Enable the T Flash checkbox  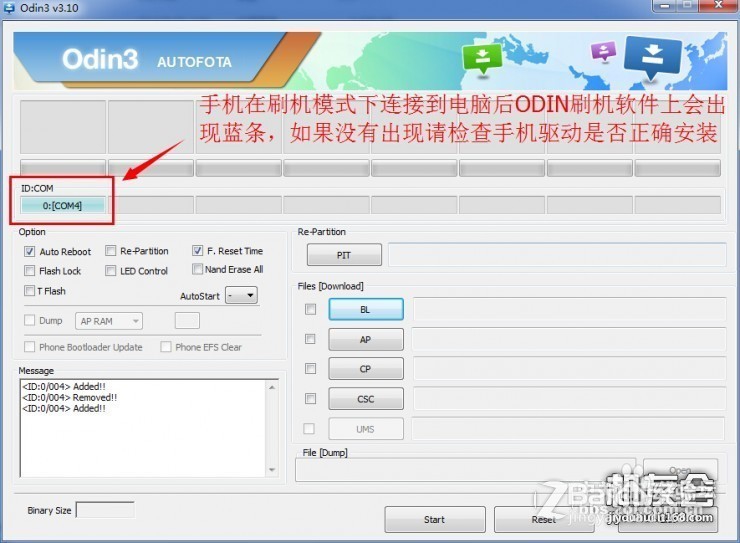29,291
